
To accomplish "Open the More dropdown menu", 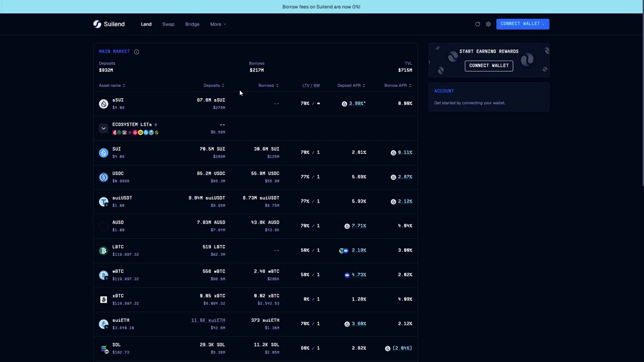I will coord(218,24).
